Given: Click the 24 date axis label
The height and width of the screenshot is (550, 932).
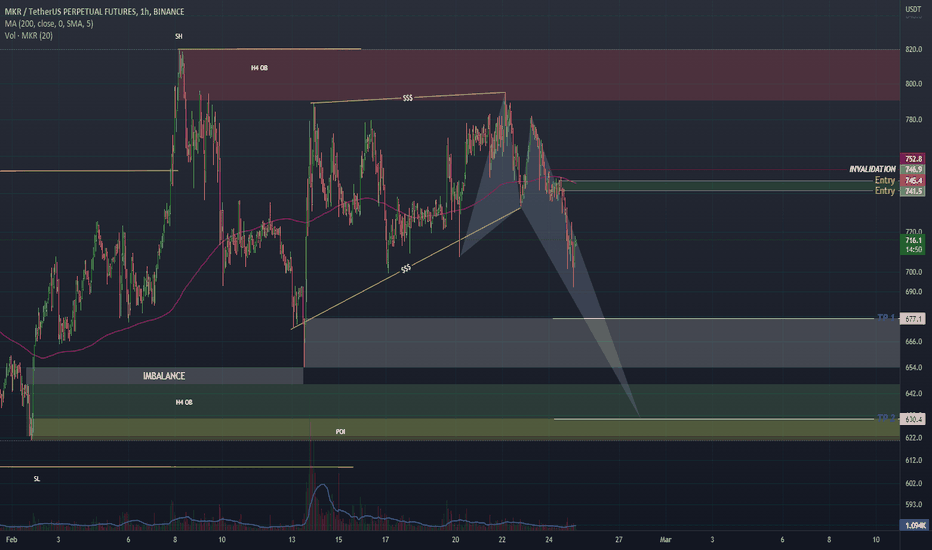Looking at the screenshot, I should point(549,540).
